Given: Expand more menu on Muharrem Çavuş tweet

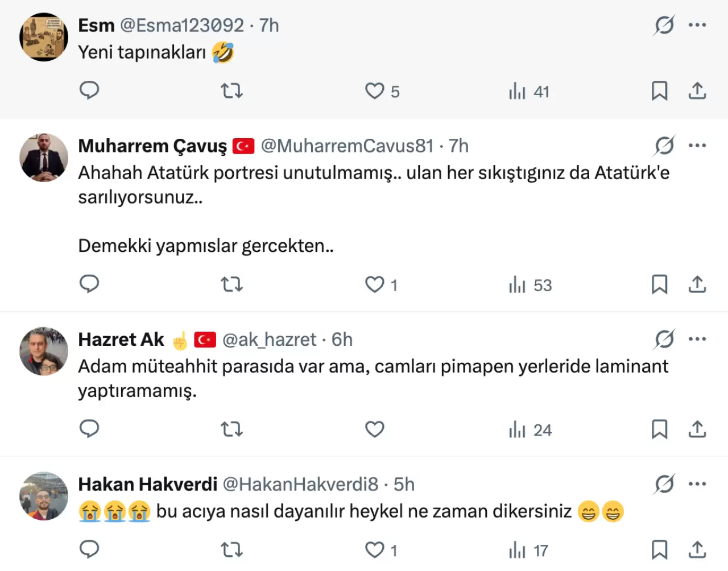Looking at the screenshot, I should pyautogui.click(x=697, y=146).
